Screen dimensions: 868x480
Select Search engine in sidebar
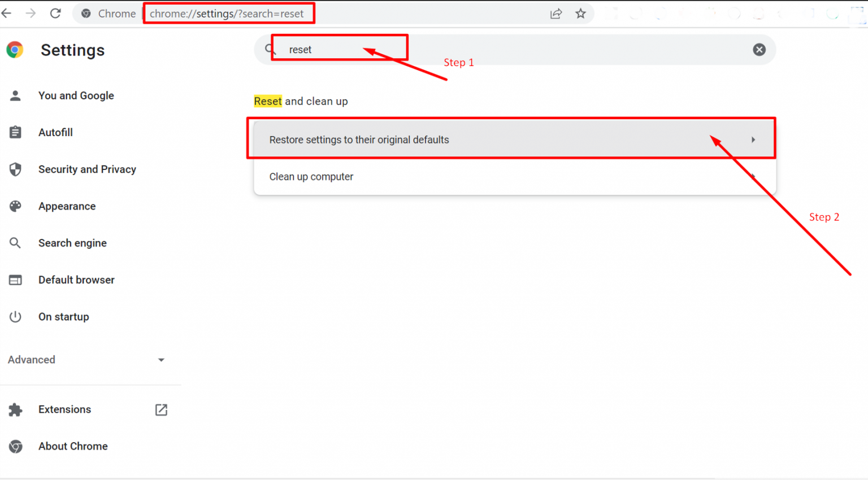tap(72, 243)
